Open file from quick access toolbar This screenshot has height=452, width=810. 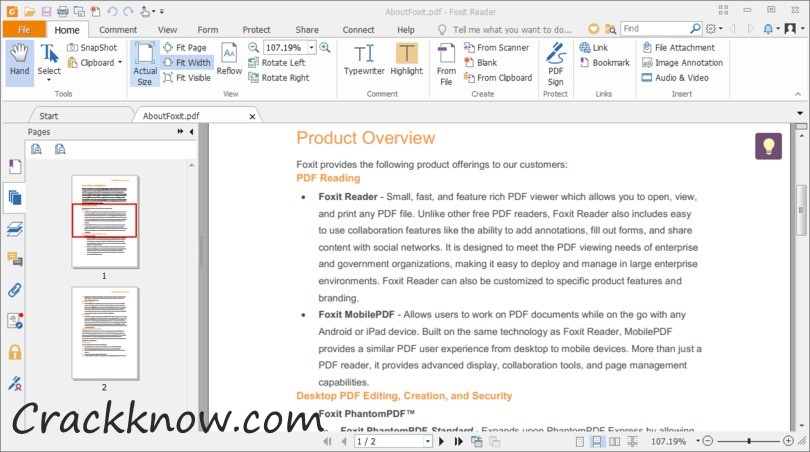pos(29,11)
